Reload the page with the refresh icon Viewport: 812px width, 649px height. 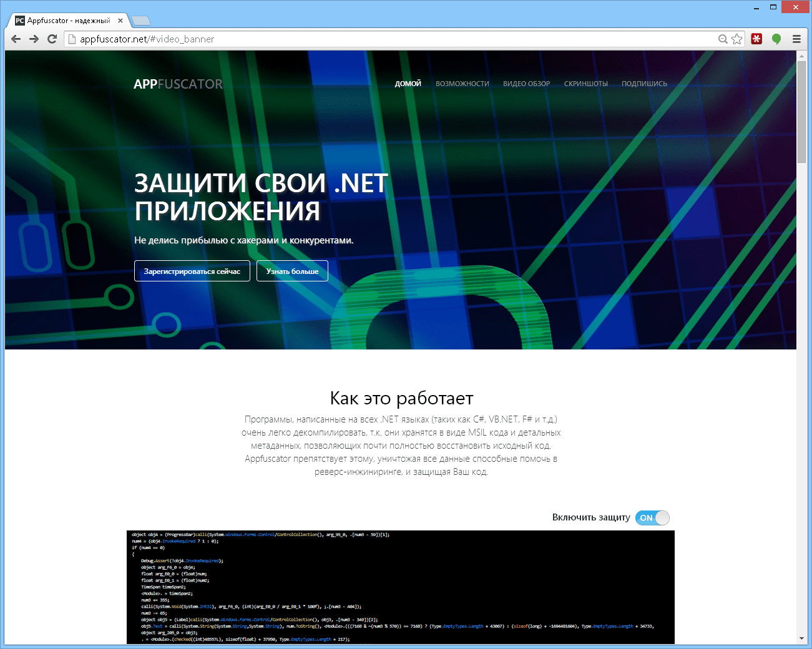[x=52, y=39]
